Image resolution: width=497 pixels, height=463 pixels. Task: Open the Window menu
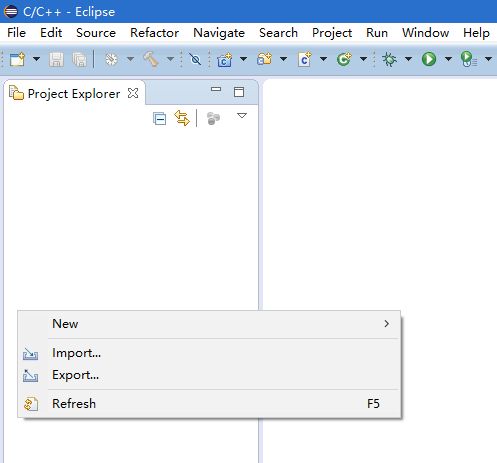(x=425, y=33)
